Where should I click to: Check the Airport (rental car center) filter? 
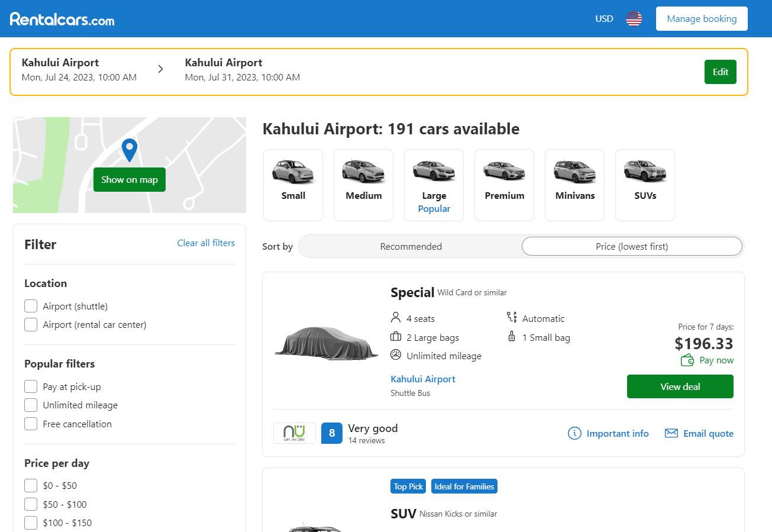[31, 324]
